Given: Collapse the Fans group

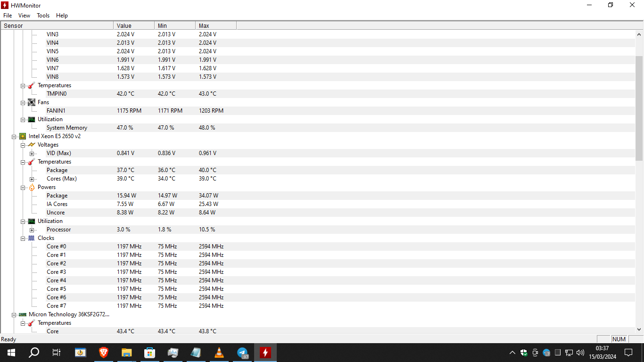Looking at the screenshot, I should pyautogui.click(x=23, y=103).
